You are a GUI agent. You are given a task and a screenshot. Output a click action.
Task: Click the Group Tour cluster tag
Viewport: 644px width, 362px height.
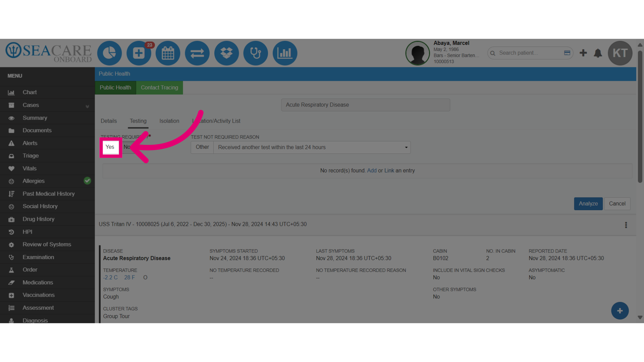point(116,316)
